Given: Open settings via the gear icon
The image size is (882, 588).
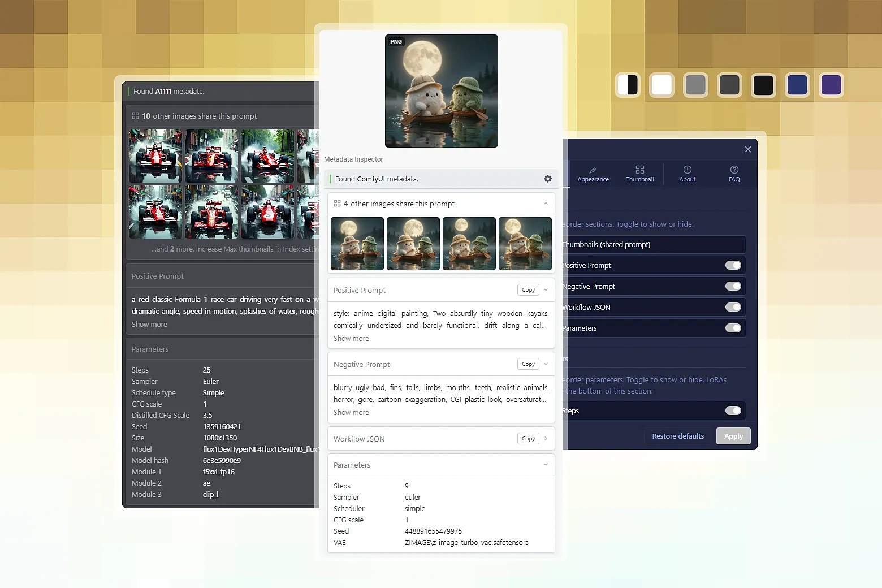Looking at the screenshot, I should 547,179.
